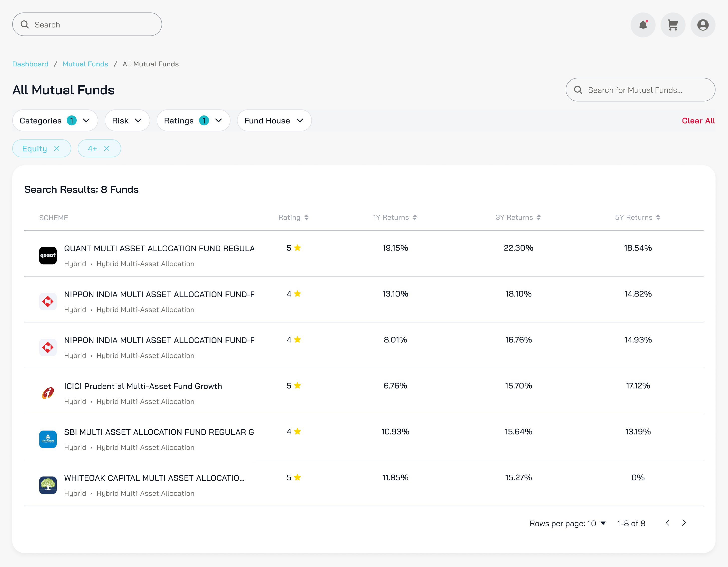Open the Rows per page dropdown
This screenshot has width=728, height=567.
tap(597, 523)
